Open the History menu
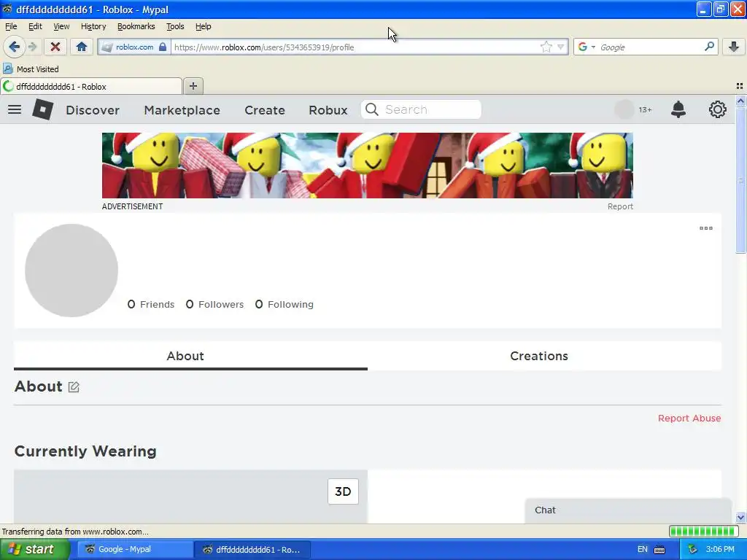This screenshot has width=747, height=560. pyautogui.click(x=93, y=26)
